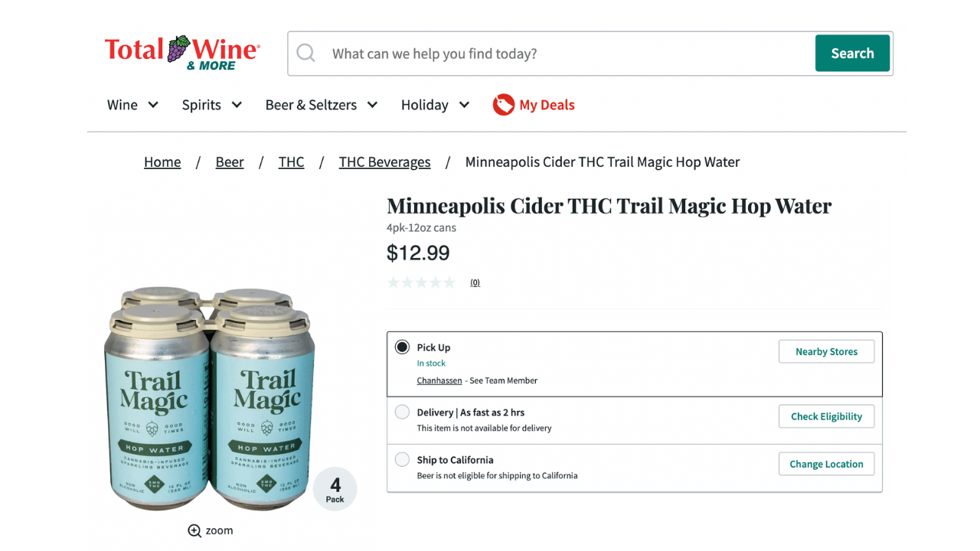Image resolution: width=980 pixels, height=551 pixels.
Task: Open the review count (0) link
Action: 475,282
